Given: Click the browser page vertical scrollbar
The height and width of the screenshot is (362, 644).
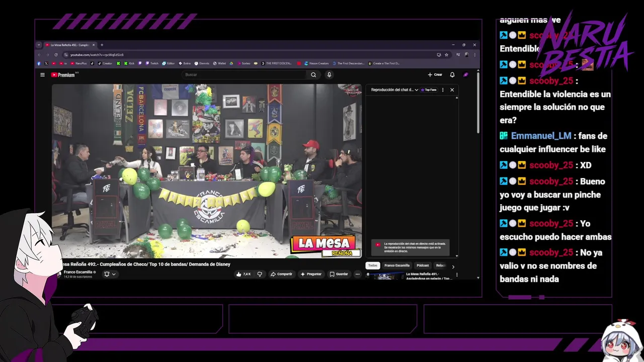Looking at the screenshot, I should tap(477, 103).
